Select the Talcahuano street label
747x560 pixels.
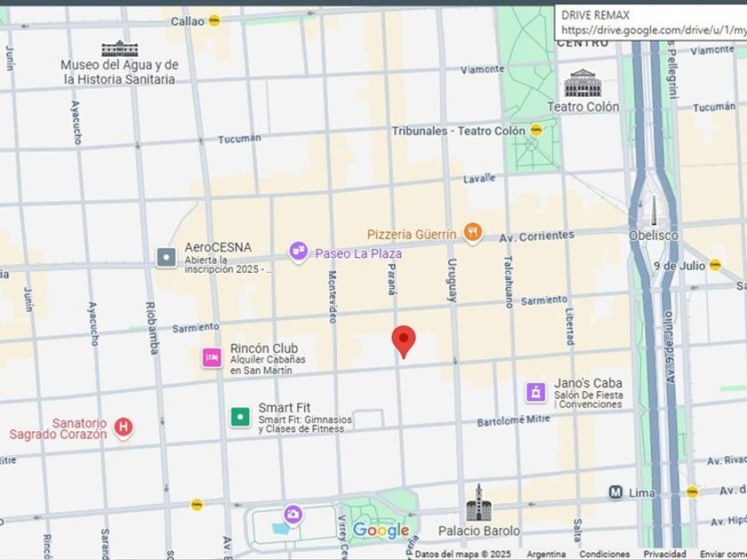509,282
